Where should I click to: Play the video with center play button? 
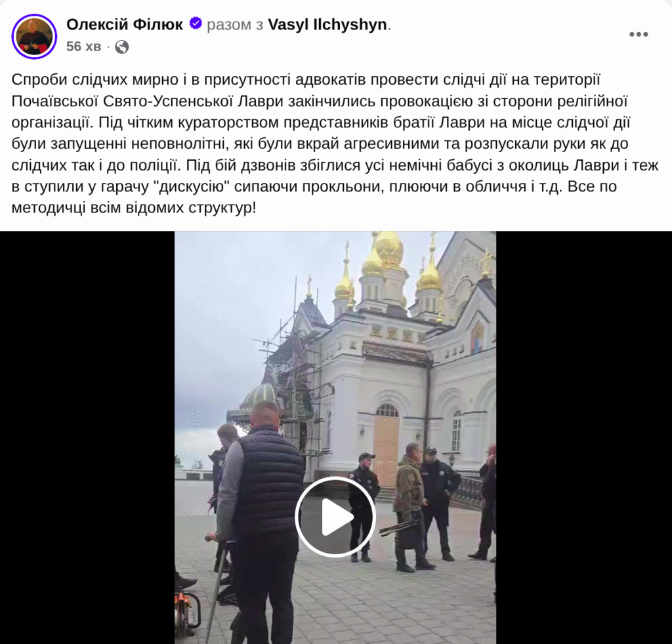click(x=335, y=517)
